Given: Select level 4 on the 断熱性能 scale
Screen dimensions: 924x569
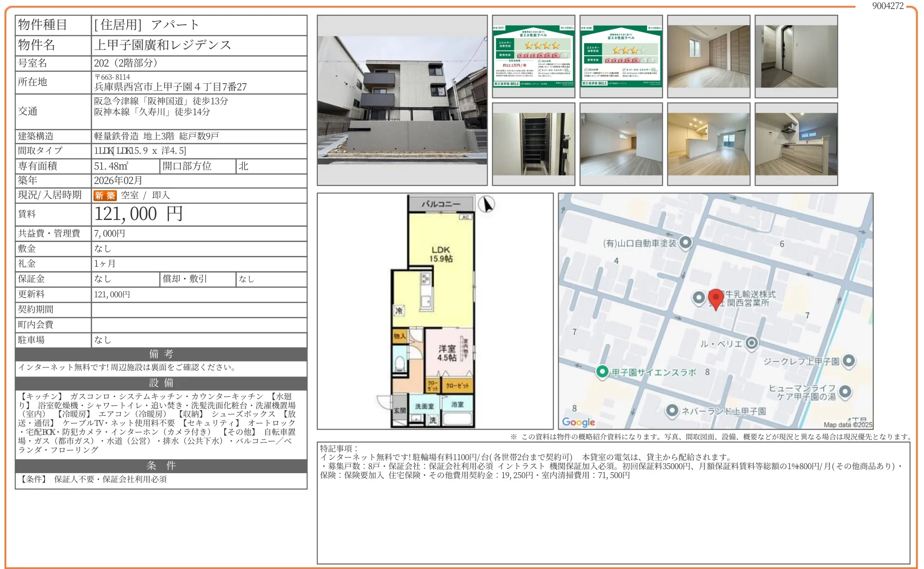Looking at the screenshot, I should pos(541,56).
